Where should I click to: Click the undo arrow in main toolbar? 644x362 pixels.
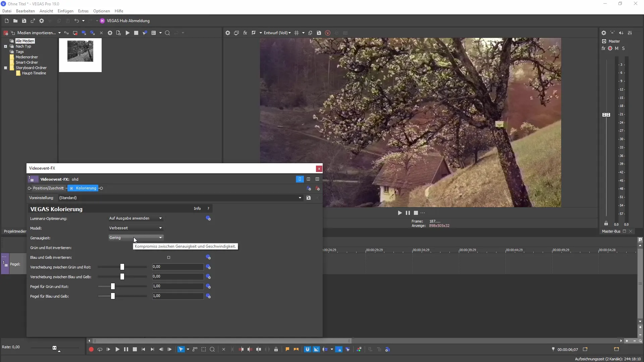point(76,21)
